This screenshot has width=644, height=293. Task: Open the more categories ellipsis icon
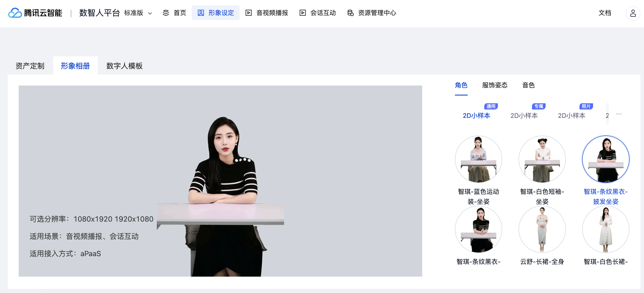click(619, 114)
